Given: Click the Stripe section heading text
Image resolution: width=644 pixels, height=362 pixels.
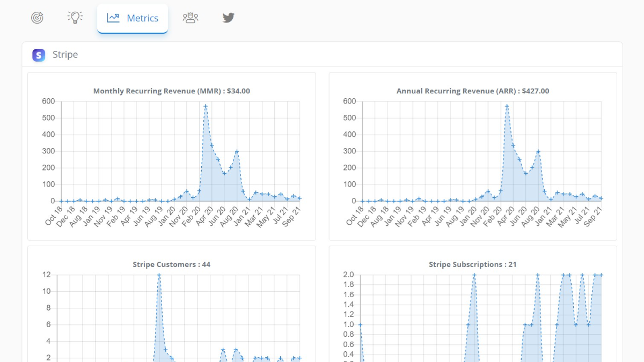Looking at the screenshot, I should (x=65, y=55).
